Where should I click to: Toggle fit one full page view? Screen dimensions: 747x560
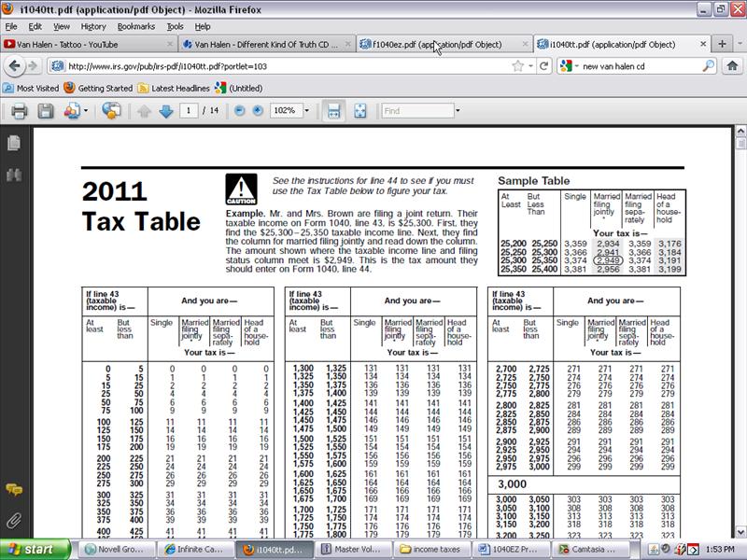click(360, 111)
